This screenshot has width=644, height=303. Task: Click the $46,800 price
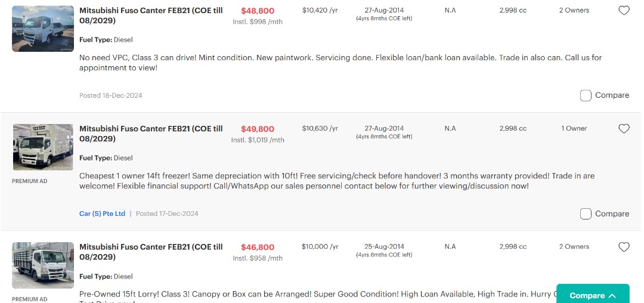[x=258, y=247]
